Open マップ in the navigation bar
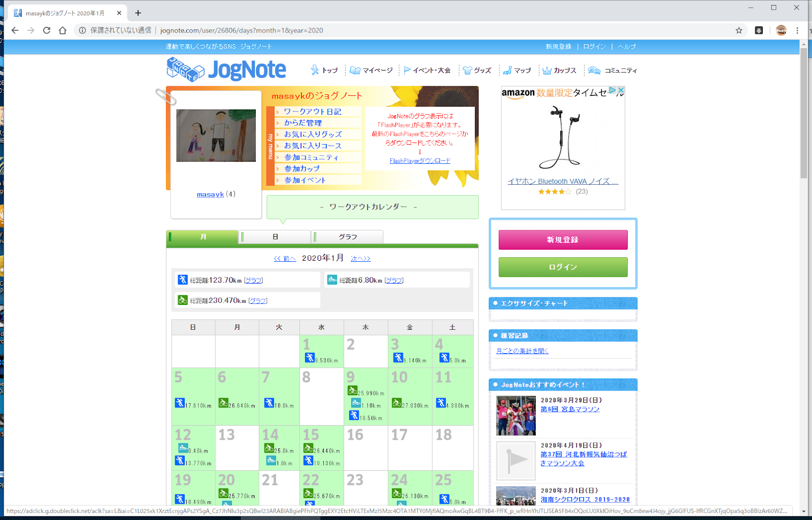 point(517,71)
